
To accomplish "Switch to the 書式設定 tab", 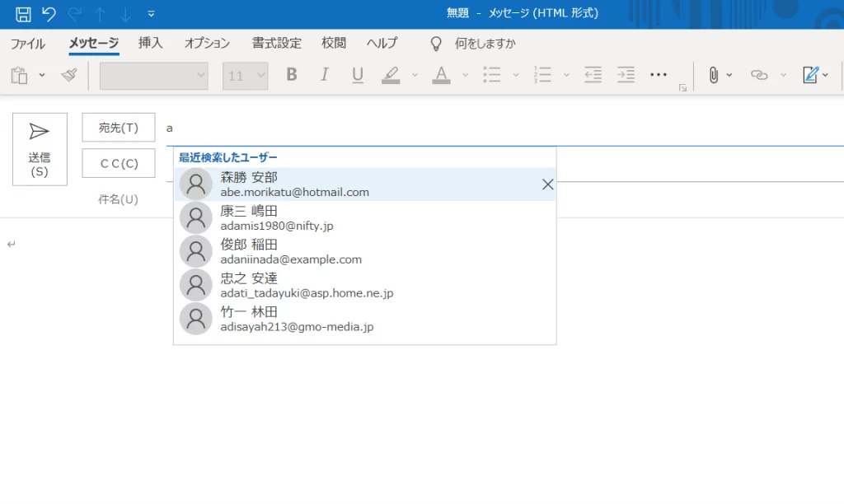I will [276, 43].
